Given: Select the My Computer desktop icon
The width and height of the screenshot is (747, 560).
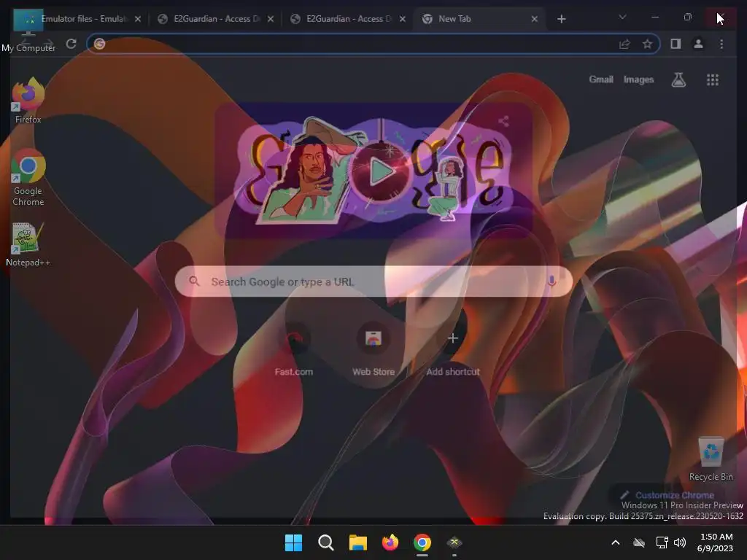Looking at the screenshot, I should pos(28,31).
